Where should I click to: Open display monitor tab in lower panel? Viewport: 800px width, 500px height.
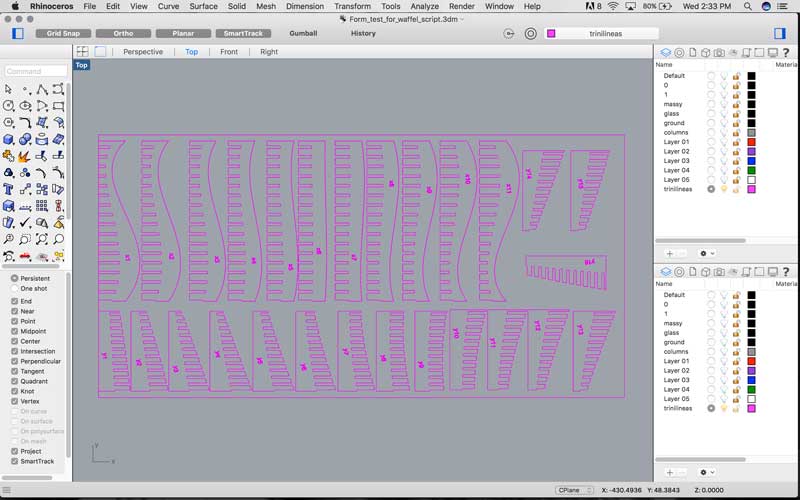click(773, 272)
